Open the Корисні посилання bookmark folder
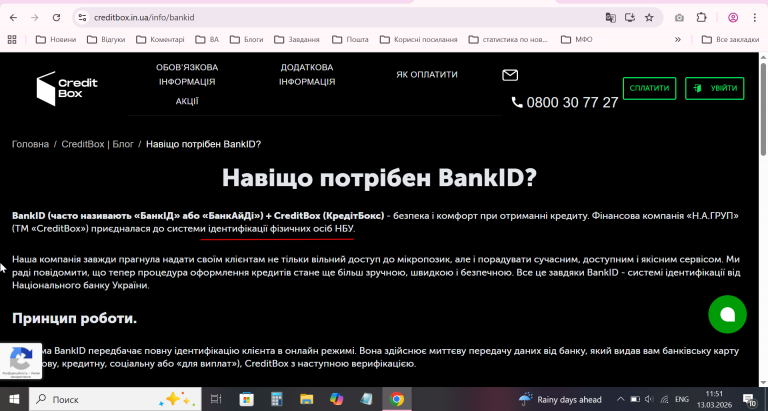 (418, 39)
